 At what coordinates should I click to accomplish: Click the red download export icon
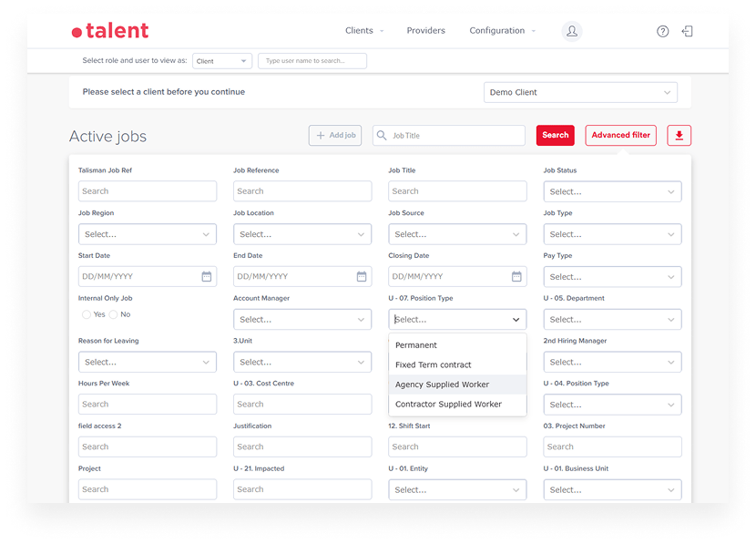point(679,136)
